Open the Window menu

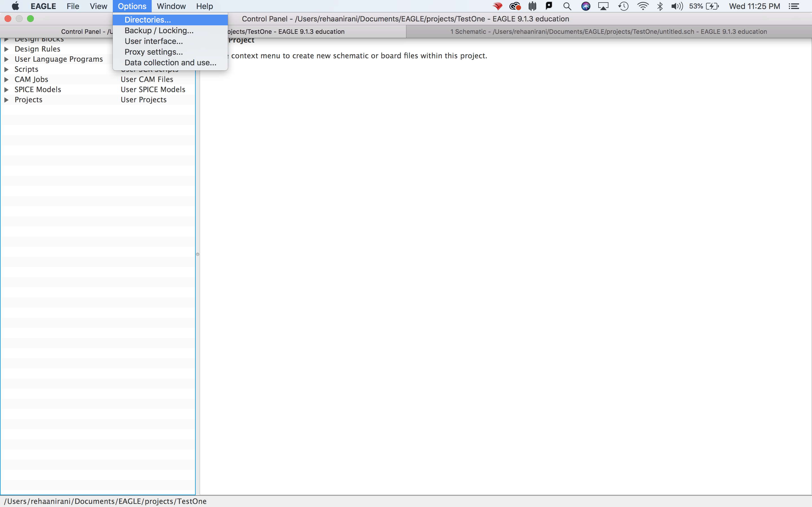(171, 6)
